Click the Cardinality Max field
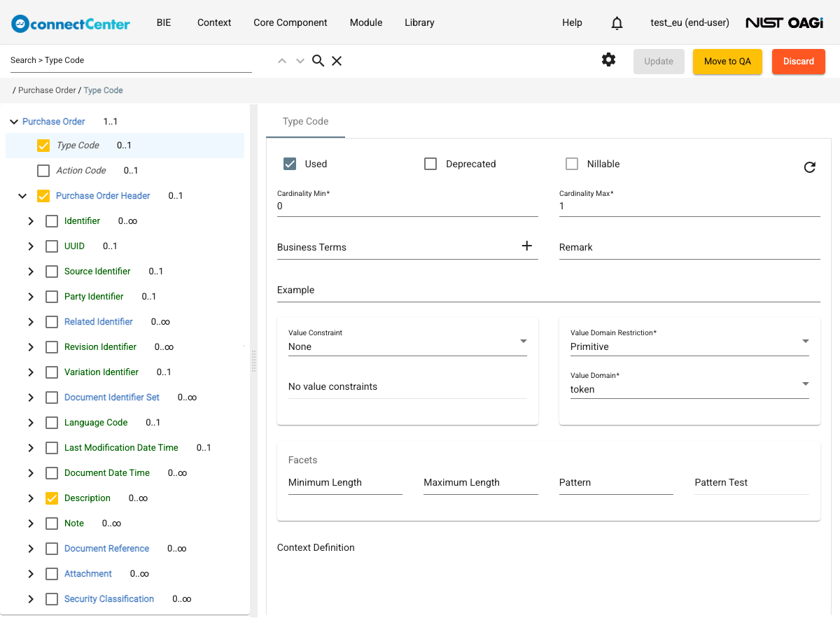This screenshot has height=639, width=840. pos(689,202)
